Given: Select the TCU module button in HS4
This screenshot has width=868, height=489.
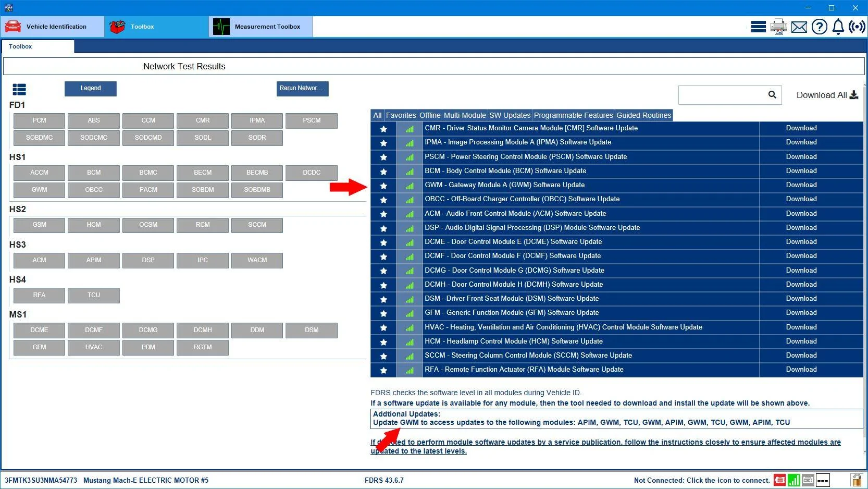Looking at the screenshot, I should pyautogui.click(x=94, y=296).
